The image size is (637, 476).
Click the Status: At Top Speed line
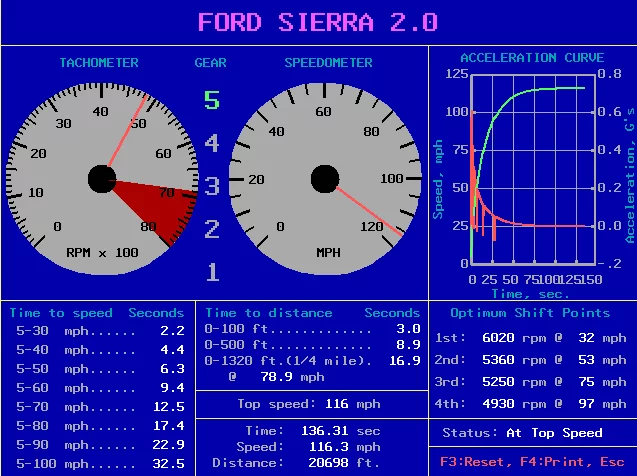522,433
